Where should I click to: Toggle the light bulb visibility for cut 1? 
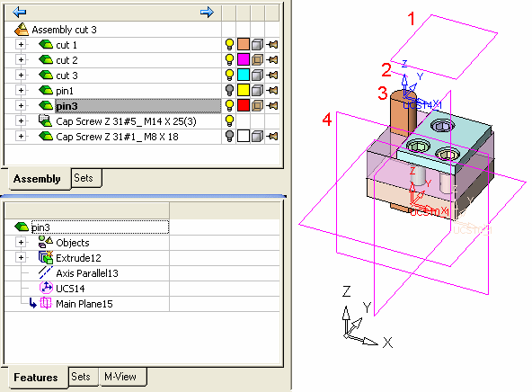pyautogui.click(x=230, y=44)
